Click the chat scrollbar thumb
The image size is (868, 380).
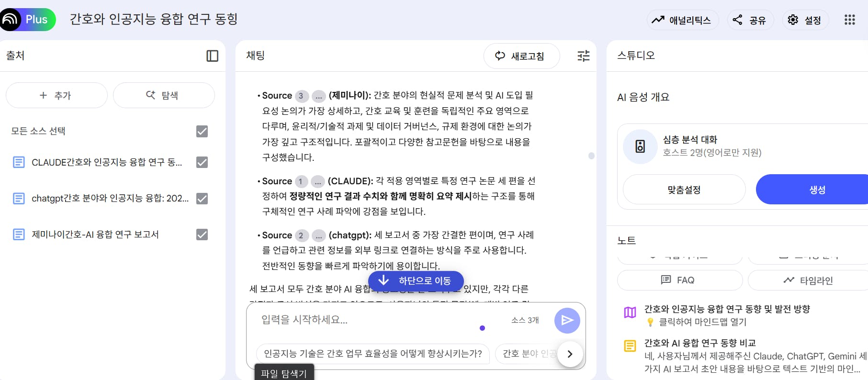coord(591,156)
